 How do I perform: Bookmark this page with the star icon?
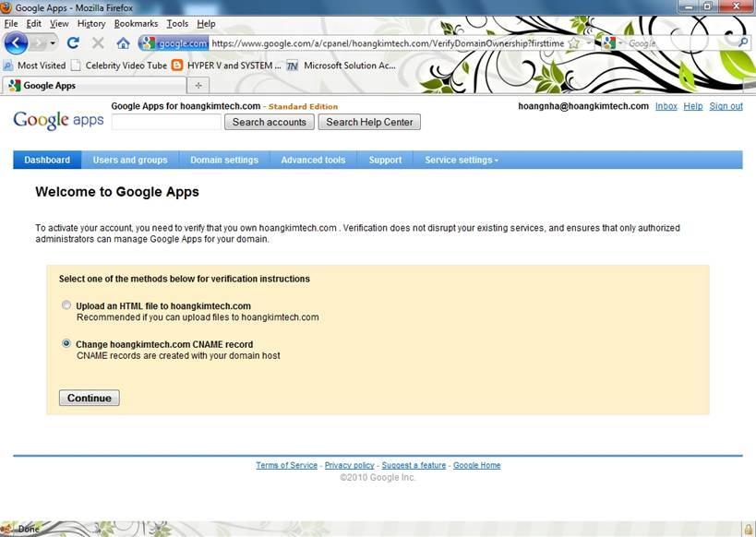click(574, 43)
